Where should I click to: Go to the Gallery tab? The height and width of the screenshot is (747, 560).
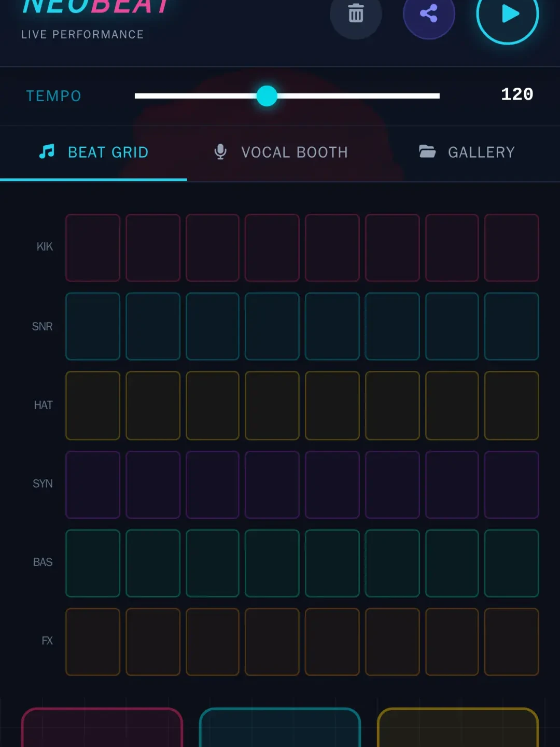click(467, 152)
